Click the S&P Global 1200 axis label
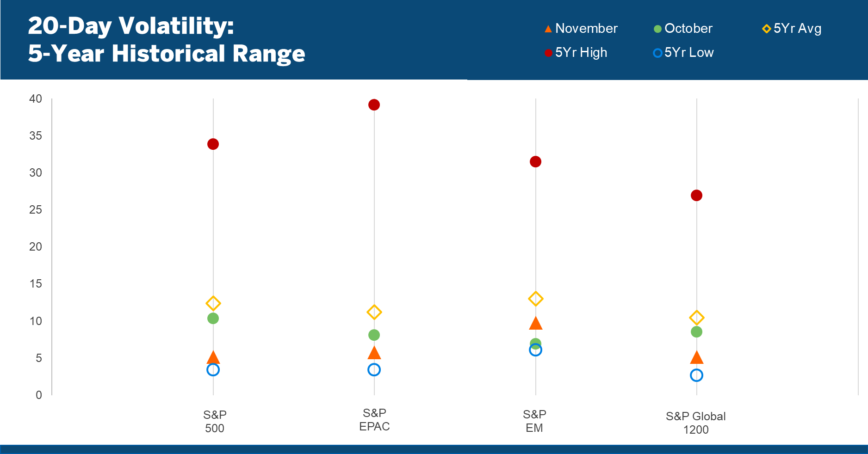 click(695, 423)
